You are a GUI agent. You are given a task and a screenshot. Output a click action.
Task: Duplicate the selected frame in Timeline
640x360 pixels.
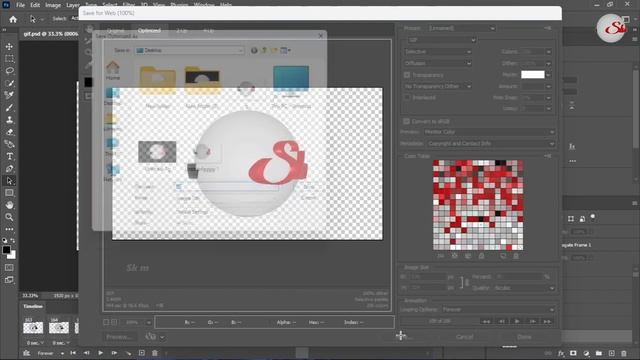142,353
